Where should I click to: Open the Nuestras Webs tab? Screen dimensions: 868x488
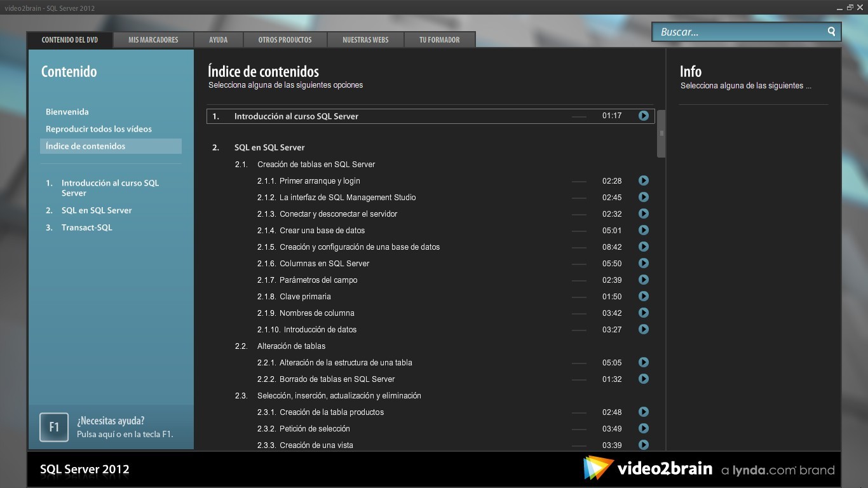pos(365,39)
